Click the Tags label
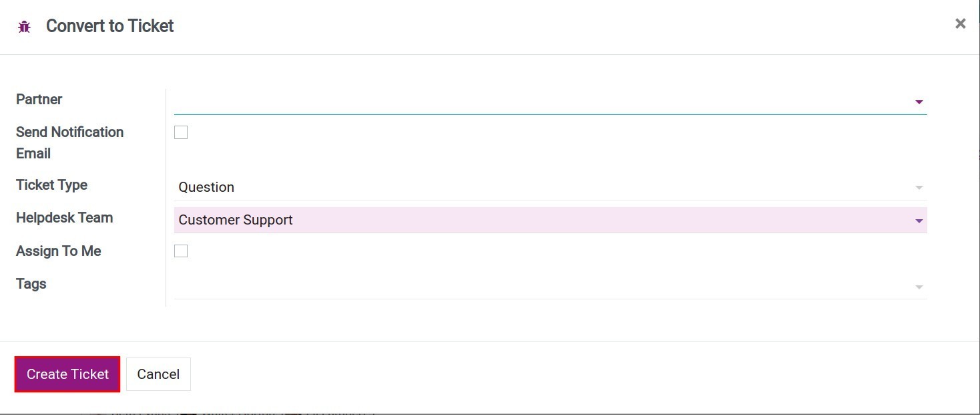This screenshot has width=980, height=415. point(31,283)
